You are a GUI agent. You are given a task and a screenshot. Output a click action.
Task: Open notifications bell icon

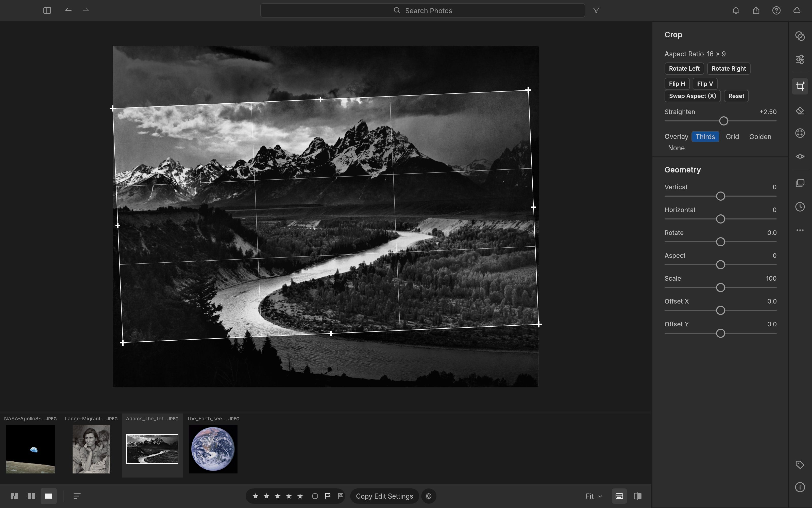coord(736,10)
